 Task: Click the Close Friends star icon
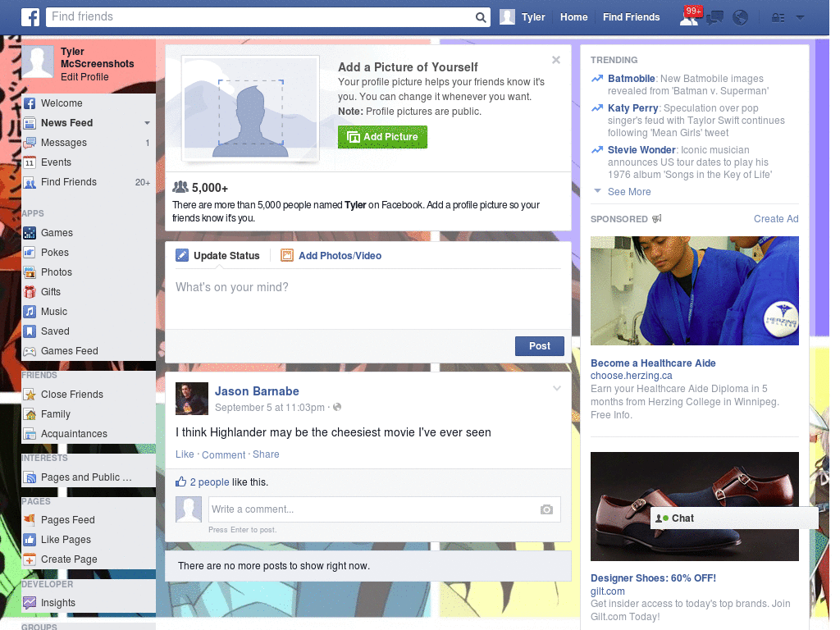(x=30, y=395)
